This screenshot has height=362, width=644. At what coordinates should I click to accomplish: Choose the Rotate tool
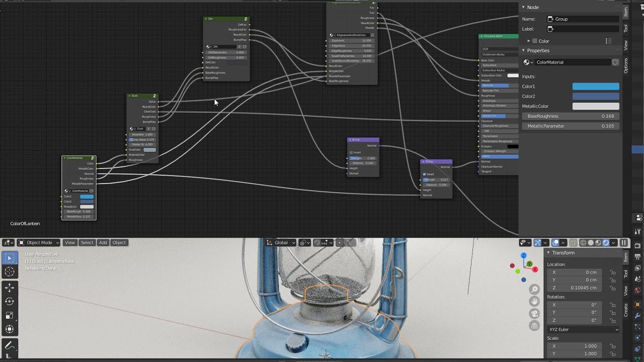pos(10,302)
